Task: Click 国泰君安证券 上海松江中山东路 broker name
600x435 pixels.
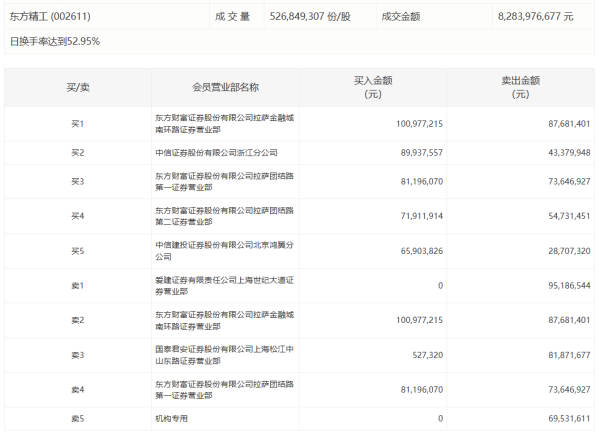Action: pos(225,355)
